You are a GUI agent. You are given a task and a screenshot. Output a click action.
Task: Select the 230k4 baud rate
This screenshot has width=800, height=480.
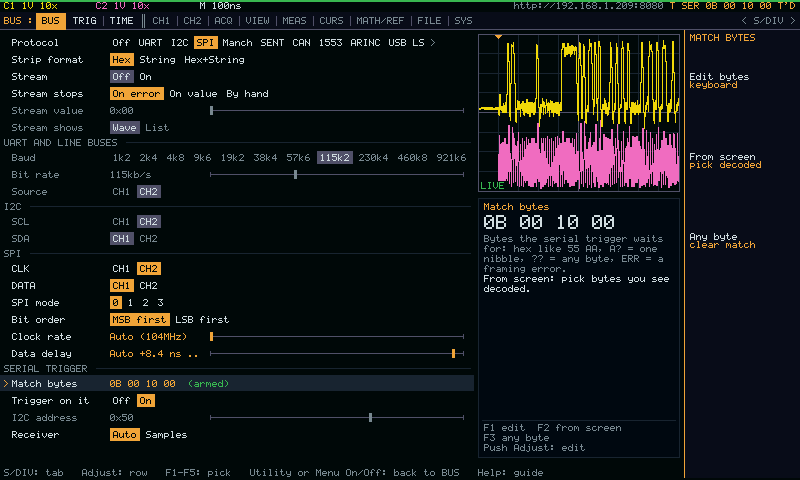(373, 158)
